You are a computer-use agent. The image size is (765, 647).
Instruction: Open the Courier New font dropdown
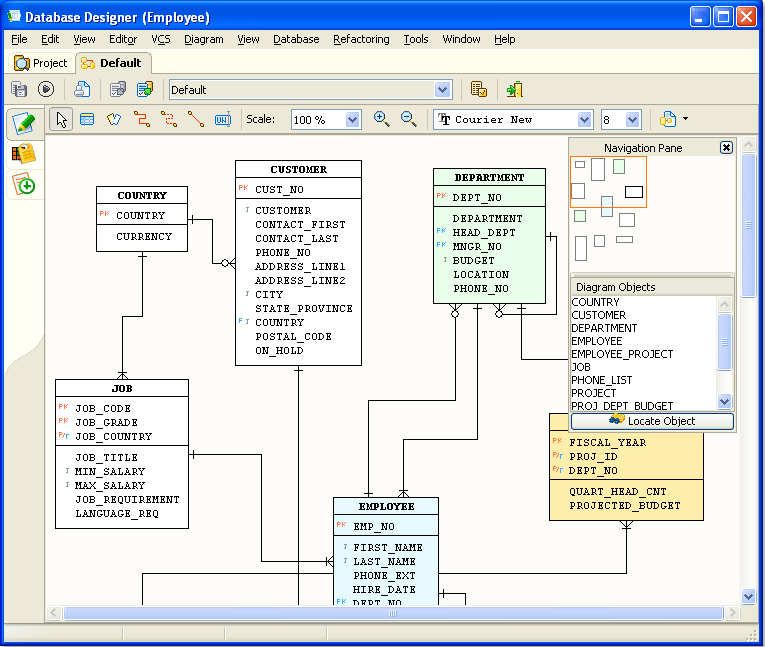coord(584,120)
